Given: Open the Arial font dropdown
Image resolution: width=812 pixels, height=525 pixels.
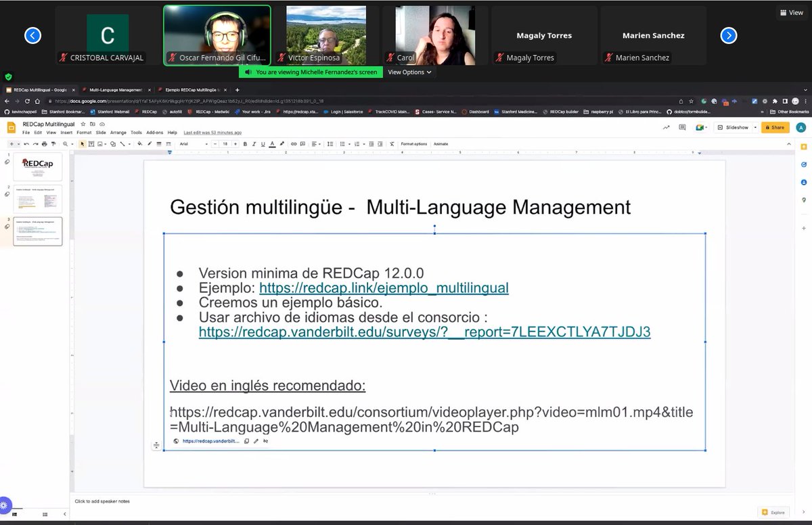Looking at the screenshot, I should coord(193,144).
